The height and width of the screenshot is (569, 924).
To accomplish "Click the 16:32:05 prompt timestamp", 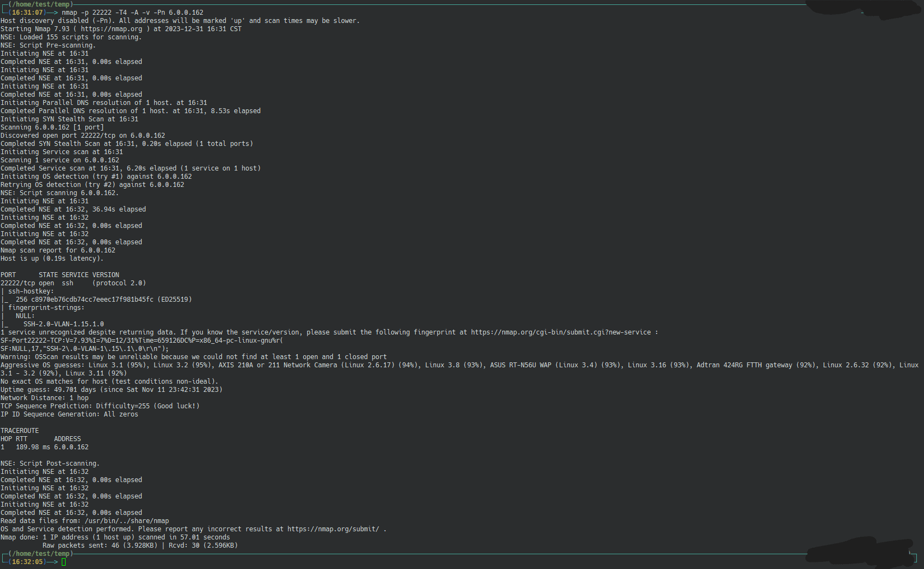I will pos(27,562).
